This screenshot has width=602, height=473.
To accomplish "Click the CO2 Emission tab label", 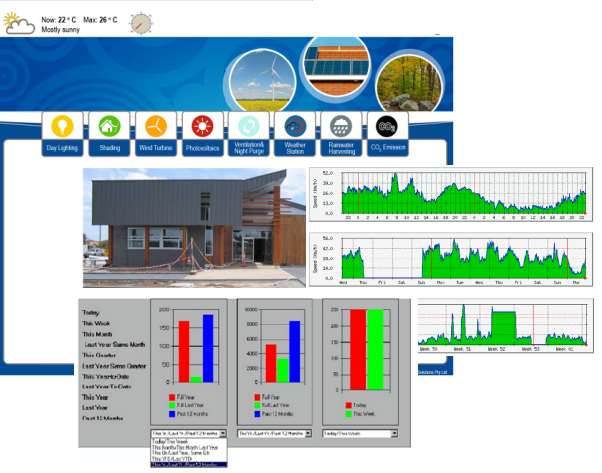I will 388,147.
